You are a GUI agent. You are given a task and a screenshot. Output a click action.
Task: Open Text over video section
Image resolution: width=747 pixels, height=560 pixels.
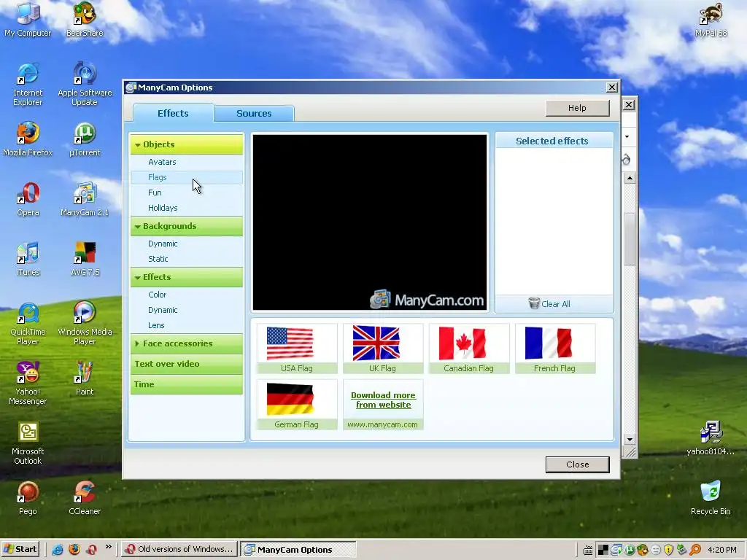click(186, 364)
